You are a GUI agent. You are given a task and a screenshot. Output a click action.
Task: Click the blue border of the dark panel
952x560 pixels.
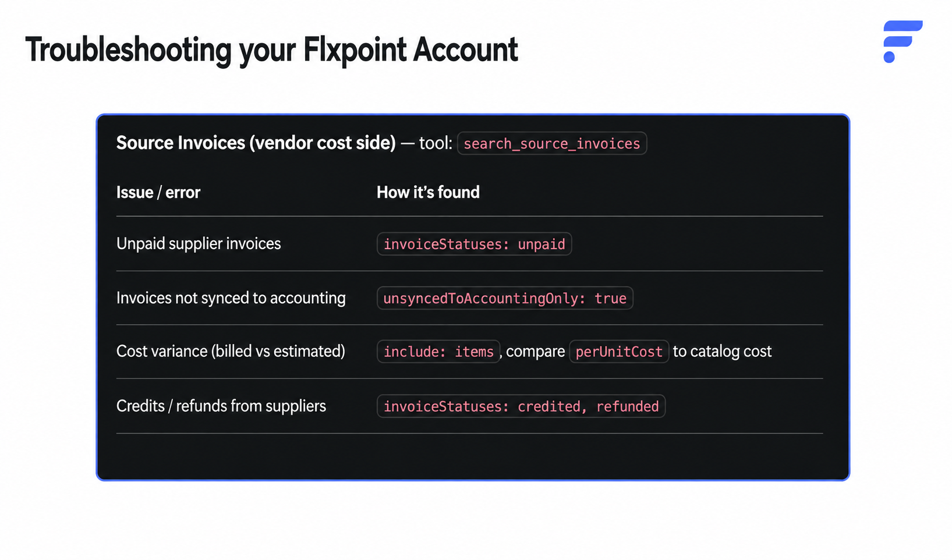click(473, 115)
